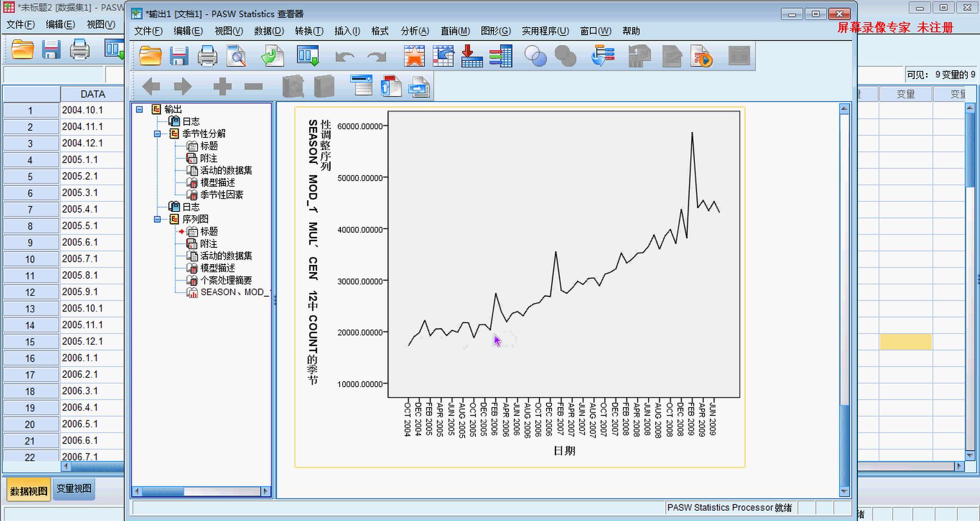The height and width of the screenshot is (521, 980).
Task: Open the 分析(A) menu
Action: [x=415, y=31]
